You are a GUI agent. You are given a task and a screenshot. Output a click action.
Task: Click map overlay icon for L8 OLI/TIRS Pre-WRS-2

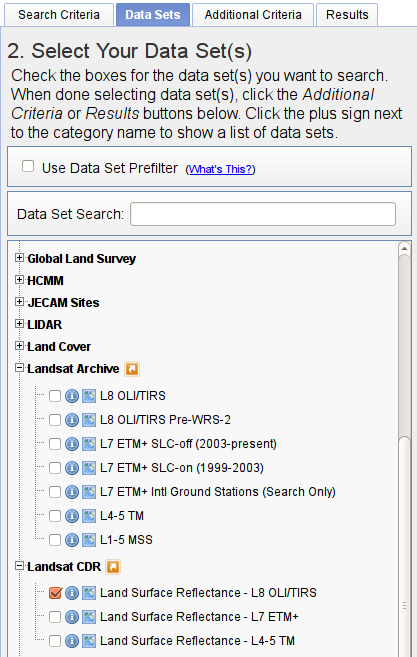coord(89,420)
